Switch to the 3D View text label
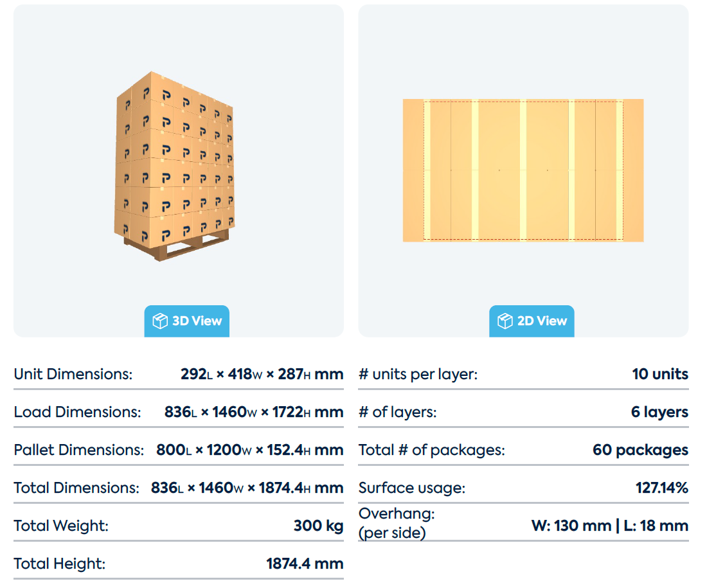The image size is (707, 588). (x=197, y=321)
